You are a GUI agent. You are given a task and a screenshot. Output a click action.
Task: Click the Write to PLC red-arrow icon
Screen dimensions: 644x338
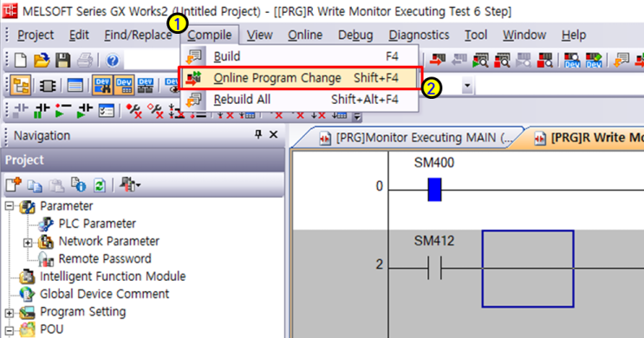click(x=438, y=61)
